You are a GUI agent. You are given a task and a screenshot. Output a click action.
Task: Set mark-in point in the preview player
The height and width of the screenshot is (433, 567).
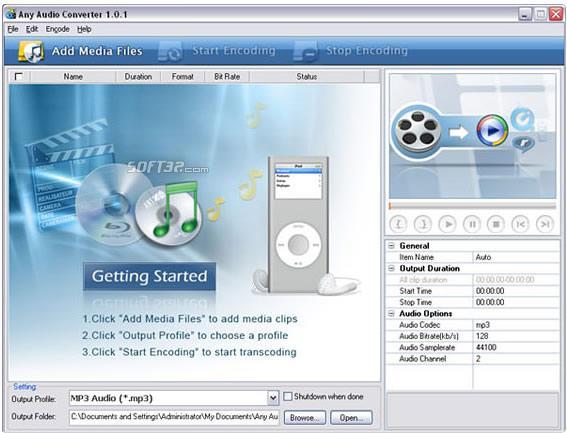pyautogui.click(x=398, y=224)
